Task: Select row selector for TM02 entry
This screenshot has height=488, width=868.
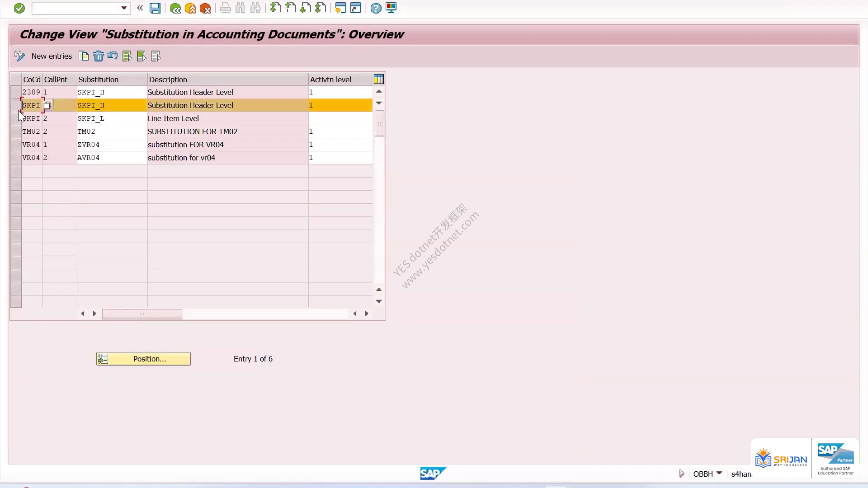Action: click(16, 131)
